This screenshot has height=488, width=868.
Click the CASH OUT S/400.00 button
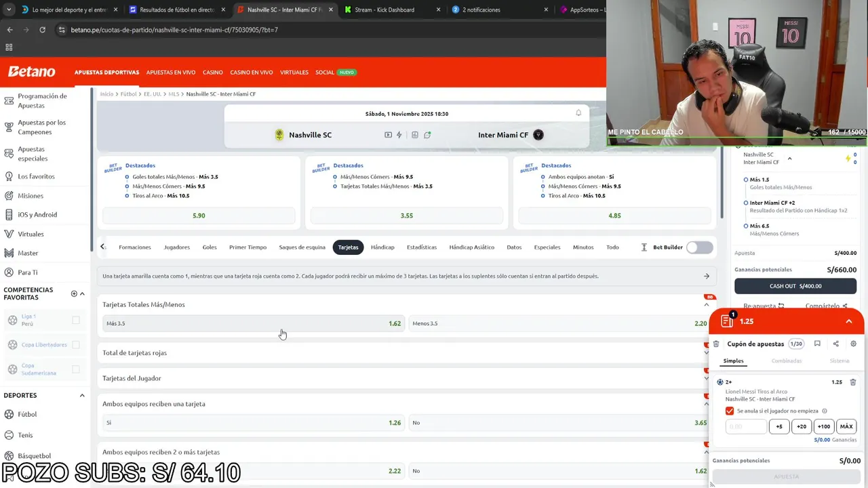pos(795,286)
